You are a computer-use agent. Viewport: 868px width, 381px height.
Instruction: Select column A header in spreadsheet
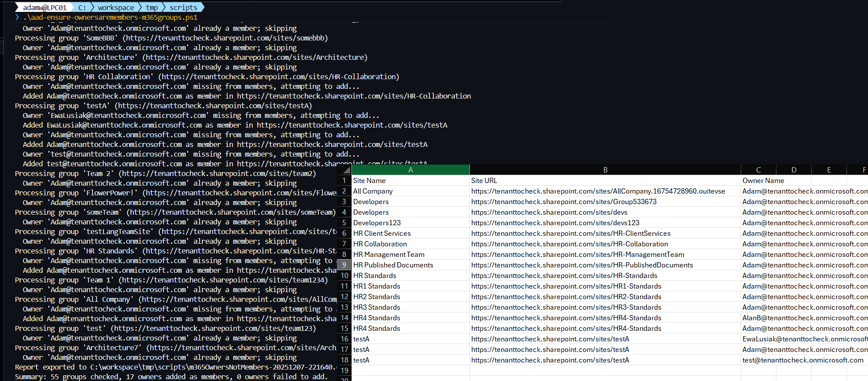point(410,170)
